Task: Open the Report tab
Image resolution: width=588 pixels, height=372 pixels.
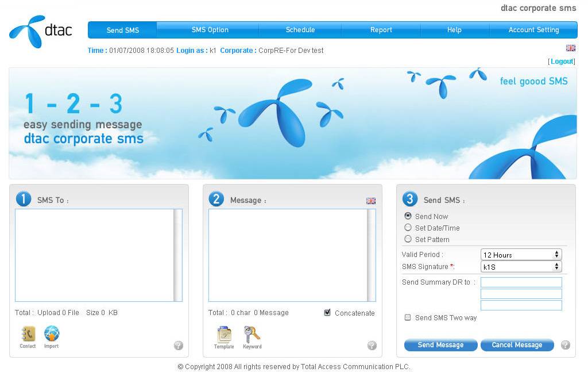Action: pos(381,30)
